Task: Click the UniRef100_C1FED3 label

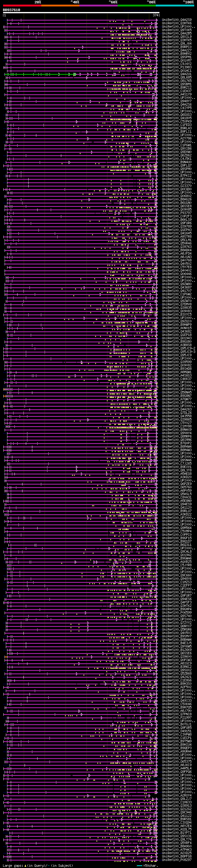Action: point(177,125)
